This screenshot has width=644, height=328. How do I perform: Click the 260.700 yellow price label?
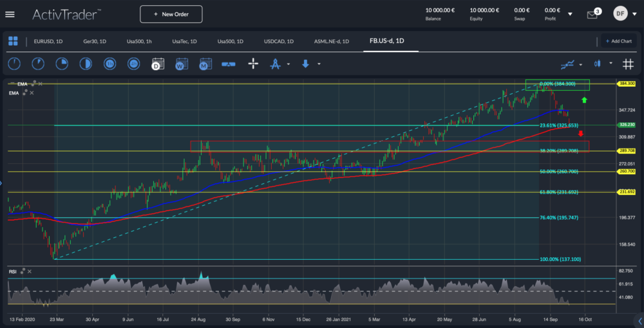point(627,171)
